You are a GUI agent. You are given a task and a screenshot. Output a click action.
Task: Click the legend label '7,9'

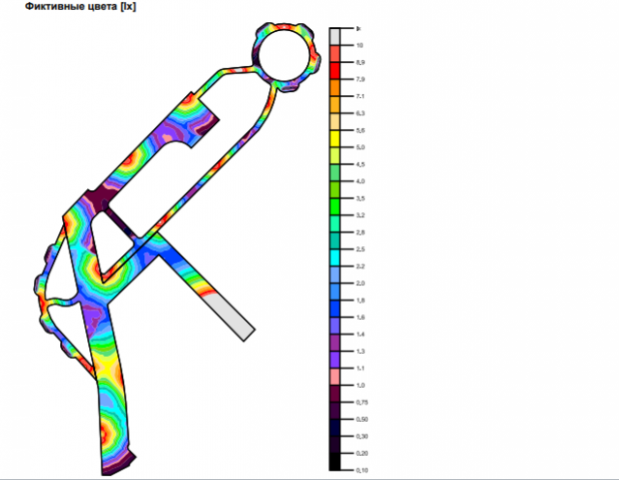[360, 79]
